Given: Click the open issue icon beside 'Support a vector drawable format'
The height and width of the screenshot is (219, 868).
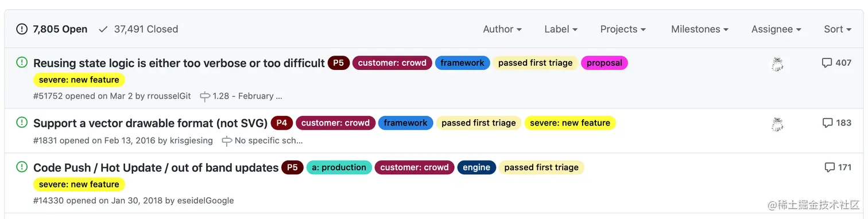Looking at the screenshot, I should click(x=22, y=122).
